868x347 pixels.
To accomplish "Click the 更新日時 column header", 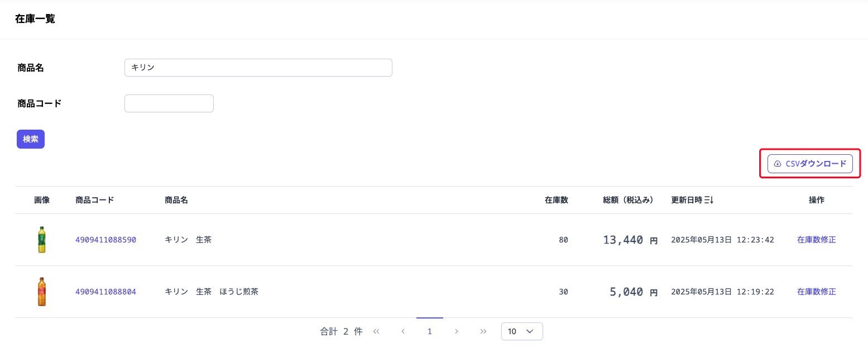I will point(687,200).
